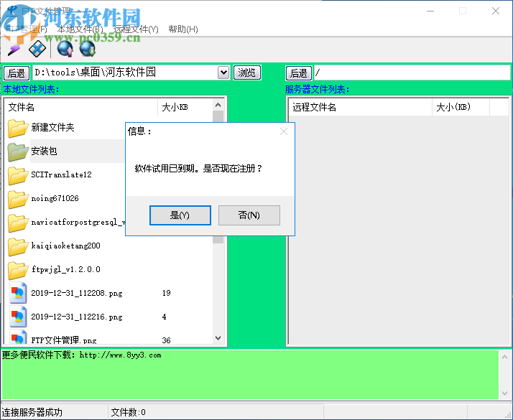Click the remote path input field
The height and width of the screenshot is (420, 513).
412,73
